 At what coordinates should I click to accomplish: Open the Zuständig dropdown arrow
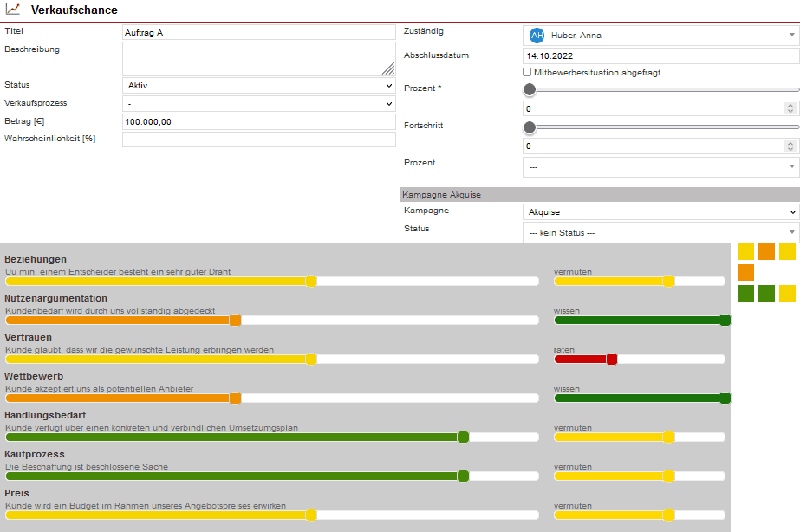791,36
